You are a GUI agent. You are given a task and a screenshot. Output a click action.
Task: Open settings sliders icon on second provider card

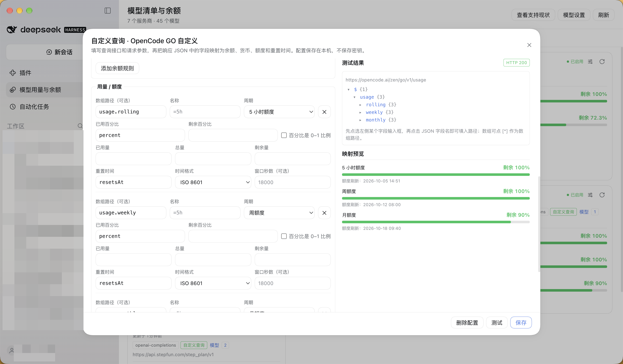[x=590, y=195]
